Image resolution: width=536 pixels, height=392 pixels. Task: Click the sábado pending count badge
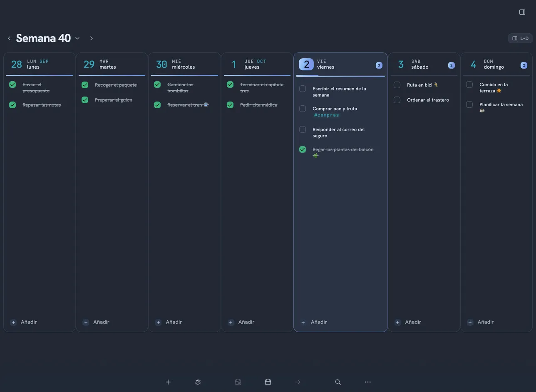pos(452,65)
